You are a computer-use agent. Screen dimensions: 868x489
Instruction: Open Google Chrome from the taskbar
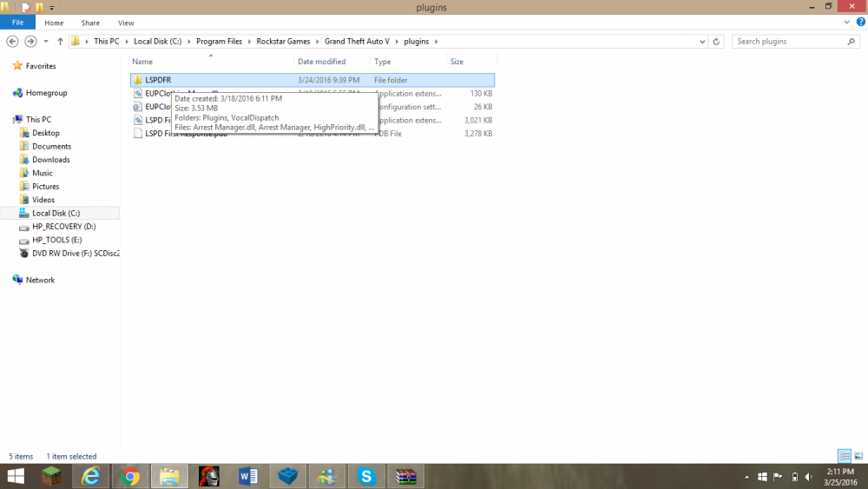pos(130,476)
